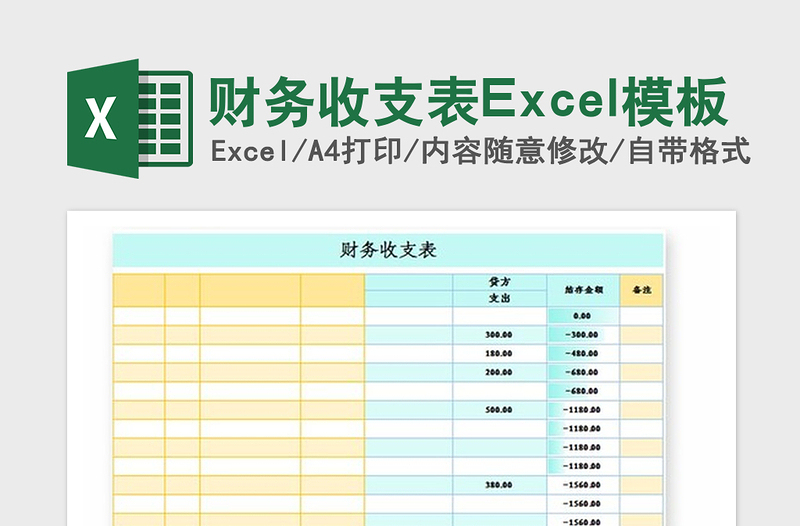Select the 结存金额 column header
The height and width of the screenshot is (526, 800).
pos(584,290)
